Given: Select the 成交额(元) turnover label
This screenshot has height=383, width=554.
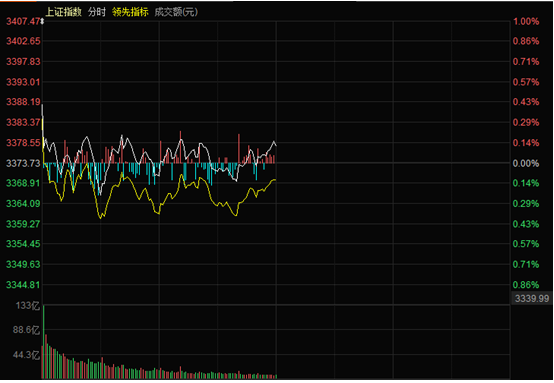Looking at the screenshot, I should 176,12.
